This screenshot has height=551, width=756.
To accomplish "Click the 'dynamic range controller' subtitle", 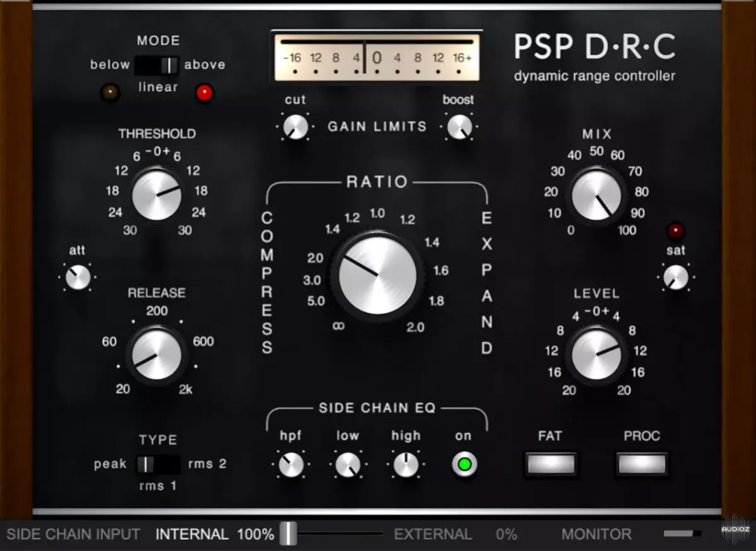I will [x=595, y=76].
